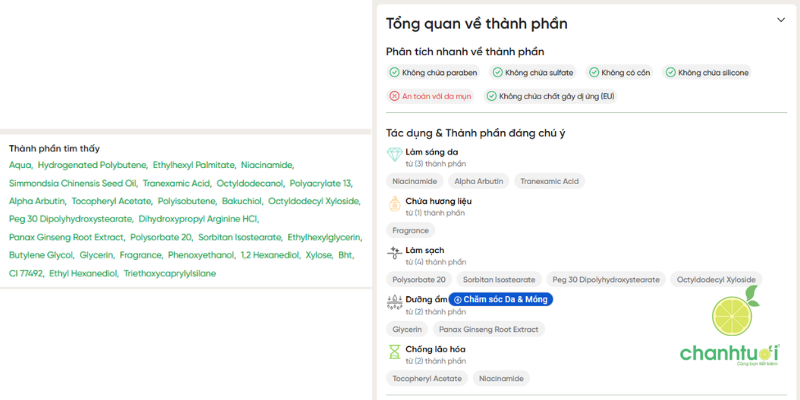Click the Dưỡng ẩm moisturizing icon
Viewport: 800px width, 400px height.
[394, 304]
